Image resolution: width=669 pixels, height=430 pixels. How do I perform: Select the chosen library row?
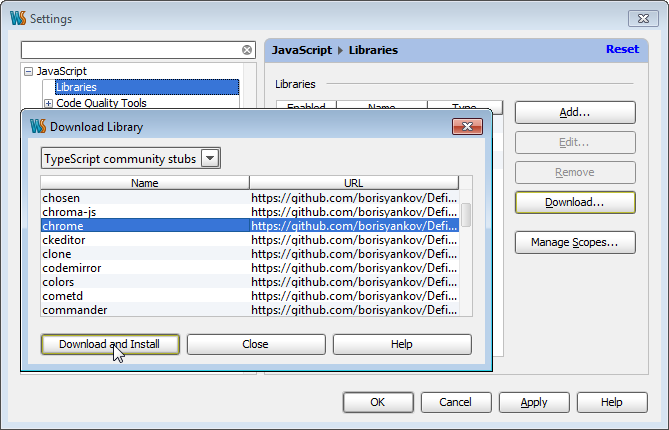point(250,198)
